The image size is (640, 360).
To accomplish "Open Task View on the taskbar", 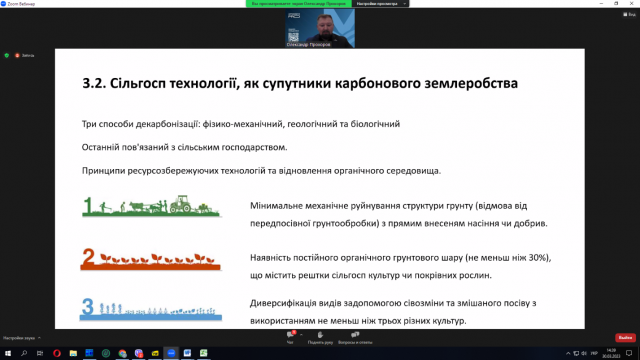I will 40,353.
